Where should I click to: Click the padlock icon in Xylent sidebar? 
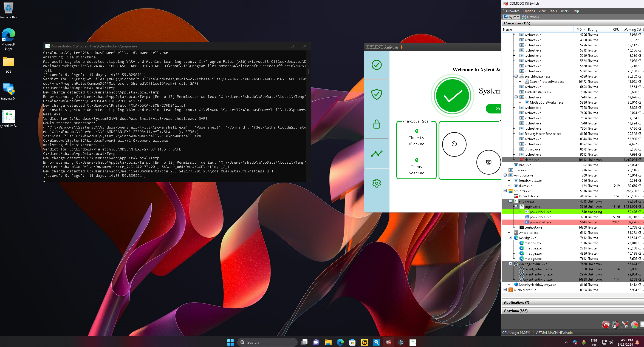[x=377, y=124]
